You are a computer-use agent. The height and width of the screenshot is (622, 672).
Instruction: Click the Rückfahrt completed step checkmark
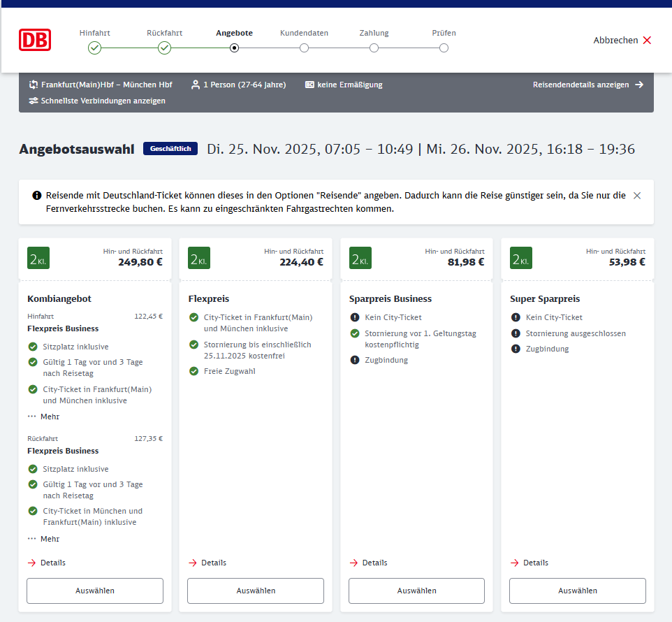[x=165, y=48]
